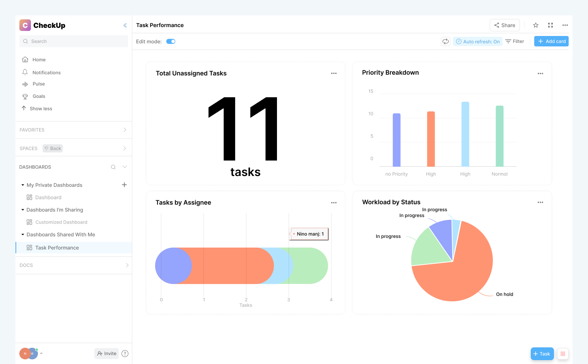The image size is (588, 364).
Task: Click the CheckUp logo icon
Action: [x=25, y=25]
